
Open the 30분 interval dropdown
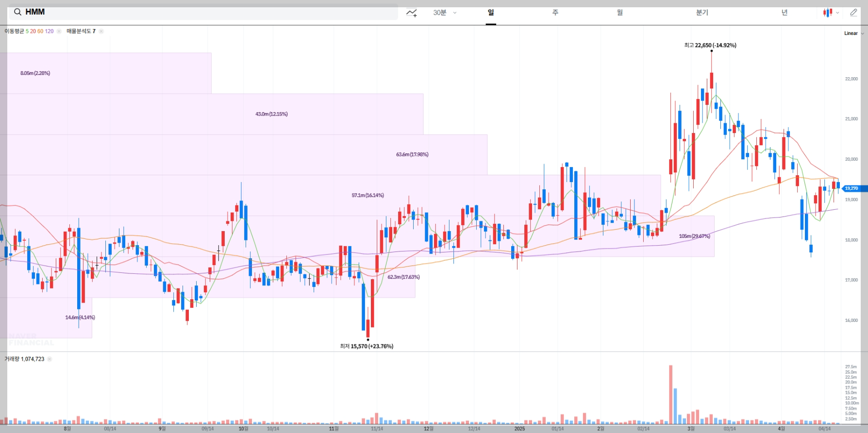coord(445,13)
